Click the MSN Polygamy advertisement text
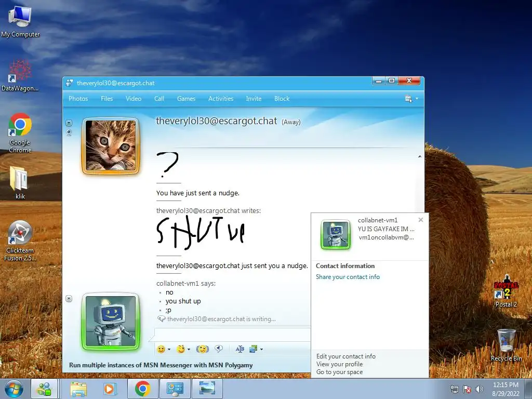This screenshot has width=532, height=399. coord(161,365)
